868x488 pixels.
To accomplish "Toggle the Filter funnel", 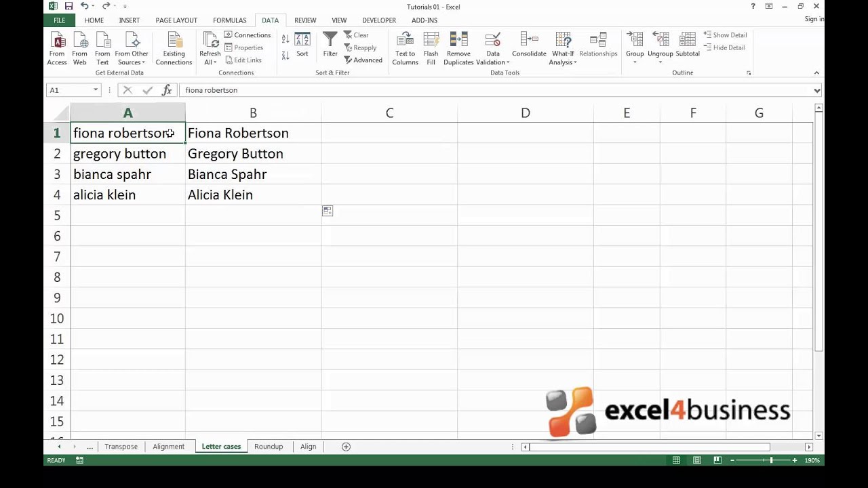I will click(x=330, y=45).
